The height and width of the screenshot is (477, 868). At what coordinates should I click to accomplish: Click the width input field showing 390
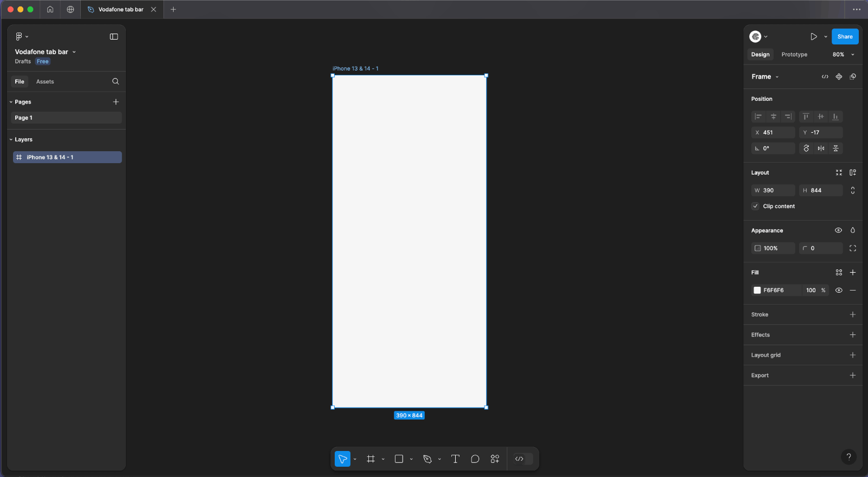point(776,190)
